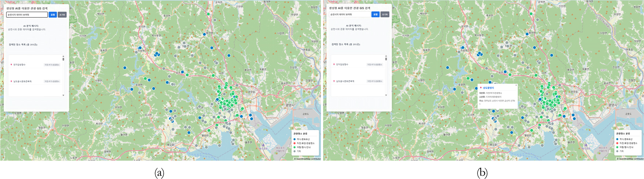The height and width of the screenshot is (179, 644).
Task: Click the blue 요청 button in panel (b)
Action: point(376,14)
